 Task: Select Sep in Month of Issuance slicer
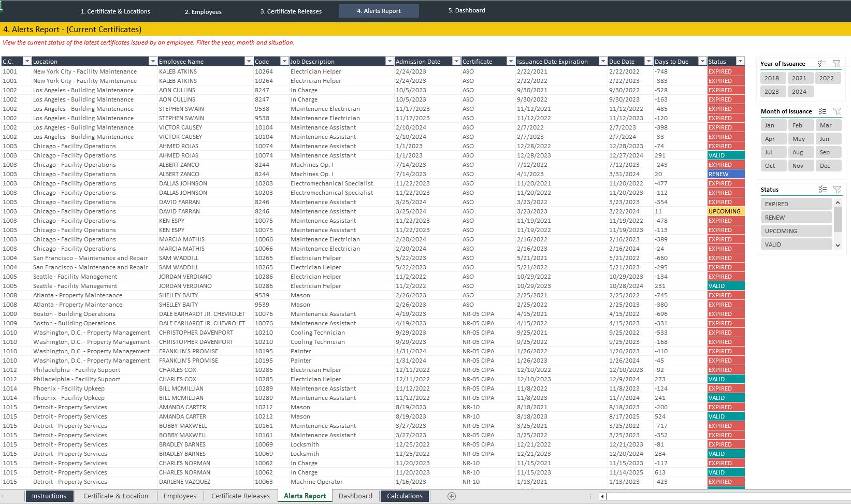(828, 152)
